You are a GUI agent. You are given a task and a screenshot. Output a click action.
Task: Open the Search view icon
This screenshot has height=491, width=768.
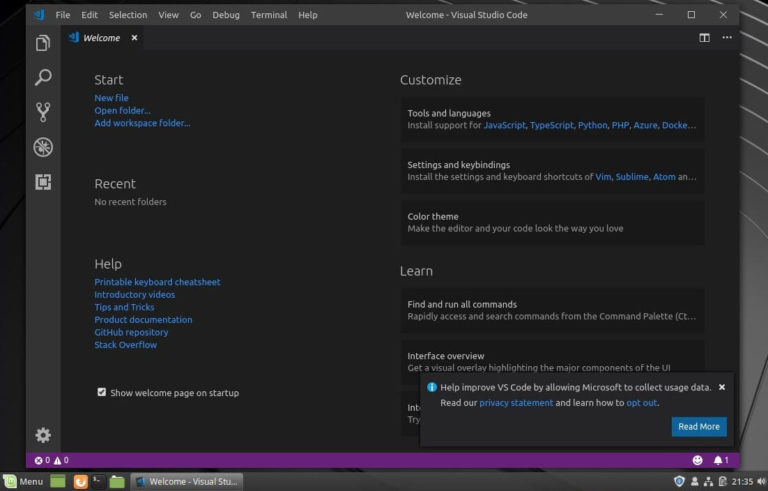pyautogui.click(x=43, y=77)
